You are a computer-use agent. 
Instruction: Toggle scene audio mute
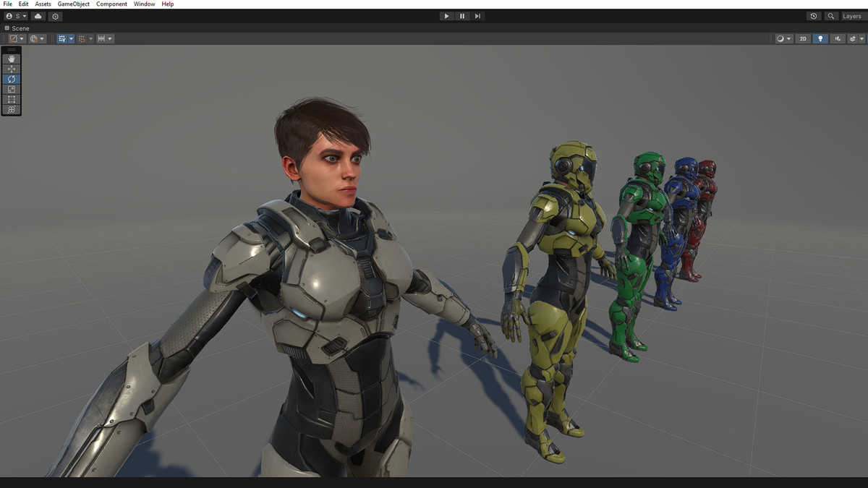tap(838, 38)
